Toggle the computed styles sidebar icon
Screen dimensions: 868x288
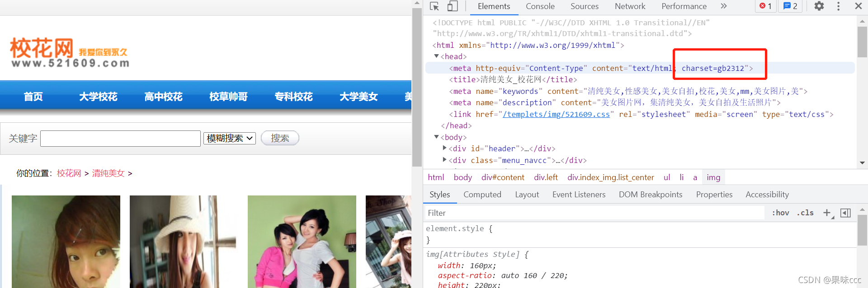[x=845, y=213]
